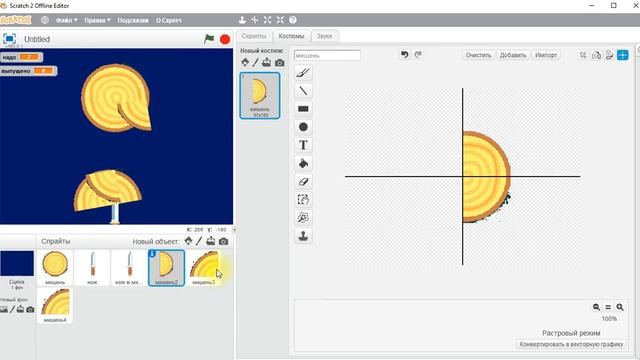The width and height of the screenshot is (640, 360).
Task: Click the Shrink tool in top toolbar
Action: click(280, 20)
